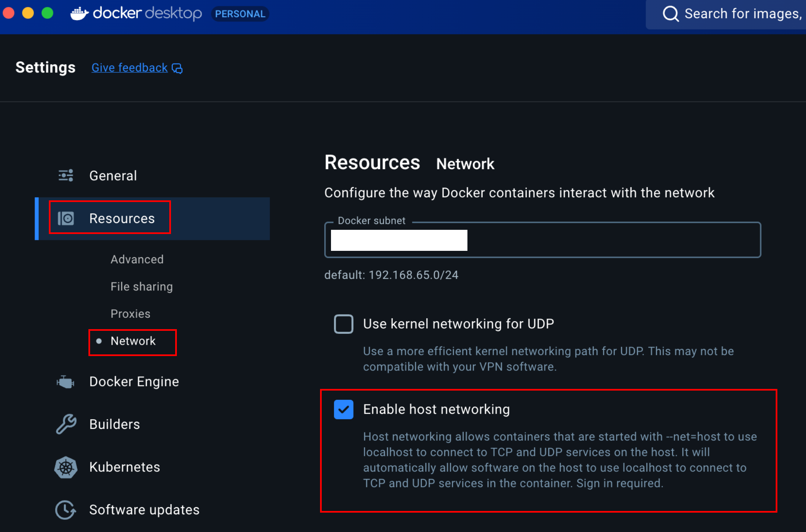
Task: Click the Search for images field
Action: point(726,14)
